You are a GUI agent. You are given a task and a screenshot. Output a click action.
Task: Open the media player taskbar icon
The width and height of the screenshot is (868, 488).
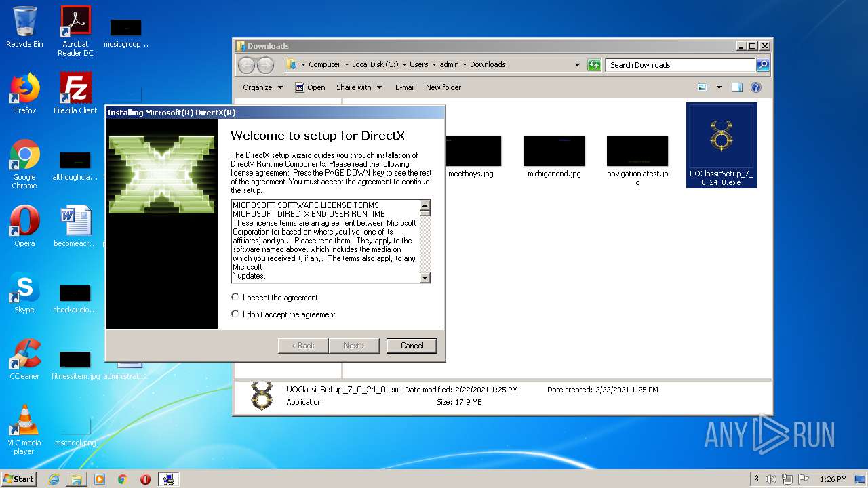[100, 479]
